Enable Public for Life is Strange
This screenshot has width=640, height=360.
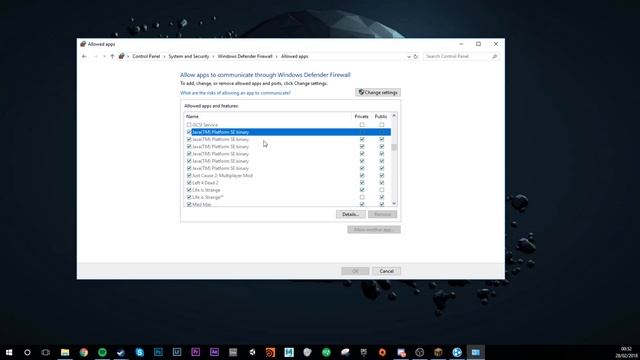point(382,190)
